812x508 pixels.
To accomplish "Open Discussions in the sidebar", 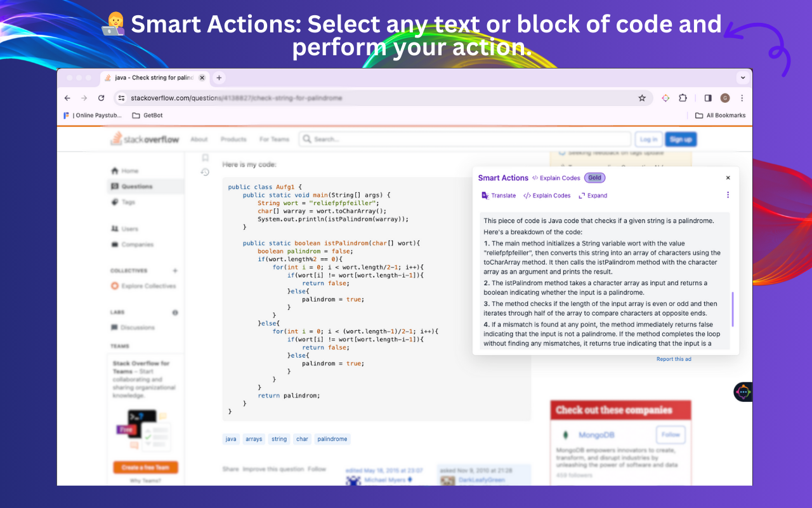I will pos(133,328).
